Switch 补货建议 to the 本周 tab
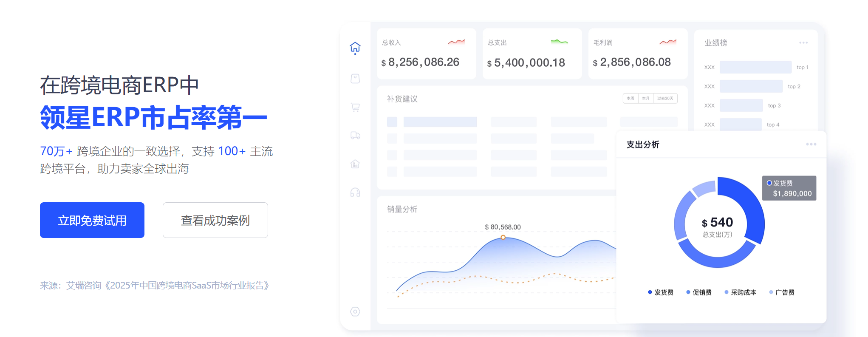Image resolution: width=868 pixels, height=337 pixels. [631, 98]
